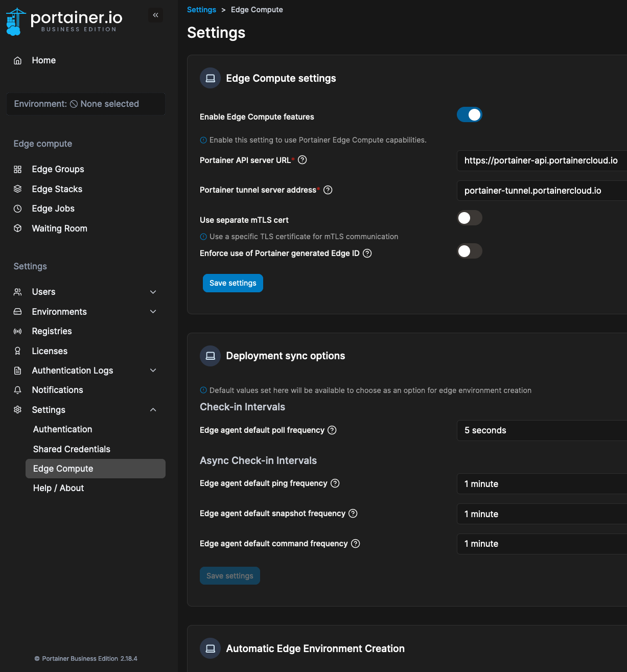Click the Portainer tunnel server address field

coord(542,191)
